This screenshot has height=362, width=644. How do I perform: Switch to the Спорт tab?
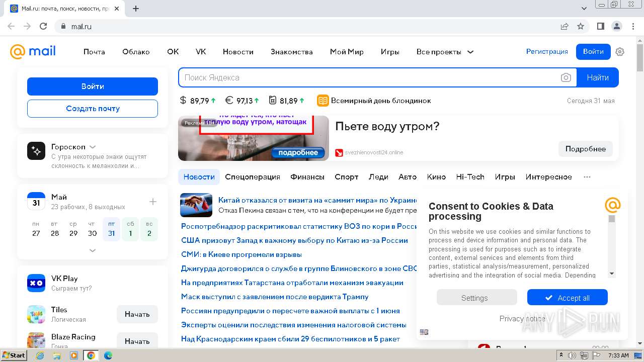[x=347, y=177]
